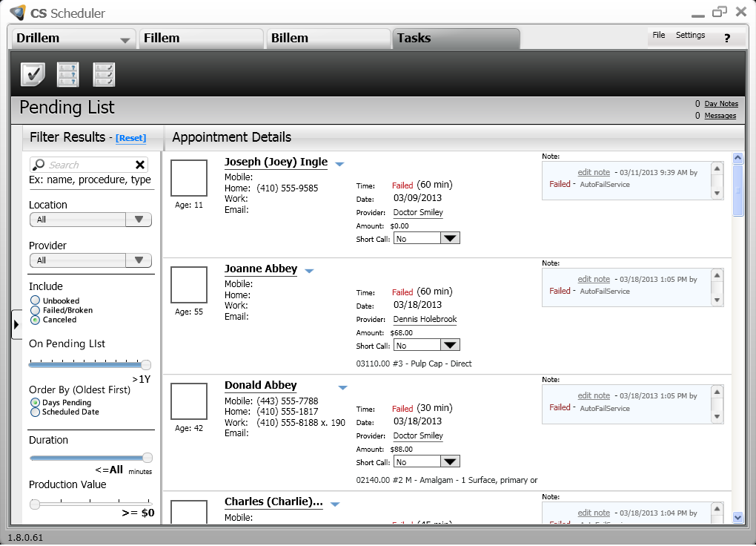Order by Scheduled Date
The width and height of the screenshot is (756, 546).
(x=35, y=412)
